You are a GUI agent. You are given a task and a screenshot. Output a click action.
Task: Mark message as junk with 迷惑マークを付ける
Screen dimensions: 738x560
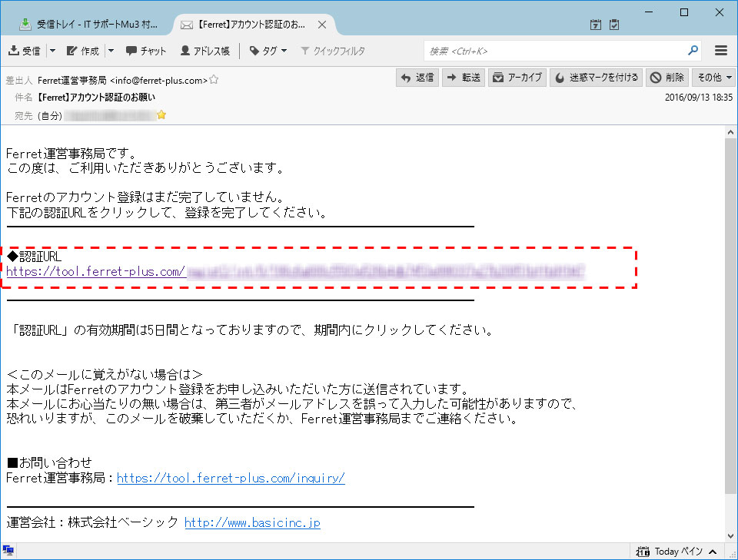tap(597, 78)
